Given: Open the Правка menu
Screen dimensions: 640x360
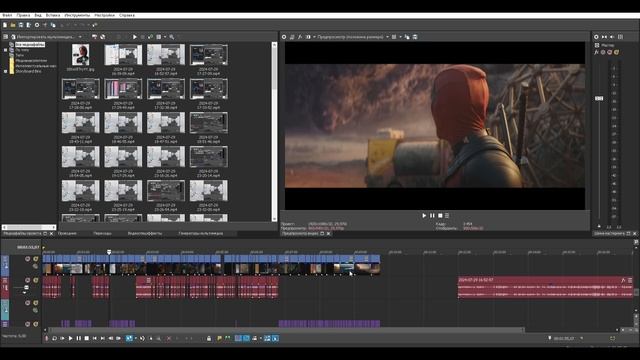Looking at the screenshot, I should [x=23, y=15].
